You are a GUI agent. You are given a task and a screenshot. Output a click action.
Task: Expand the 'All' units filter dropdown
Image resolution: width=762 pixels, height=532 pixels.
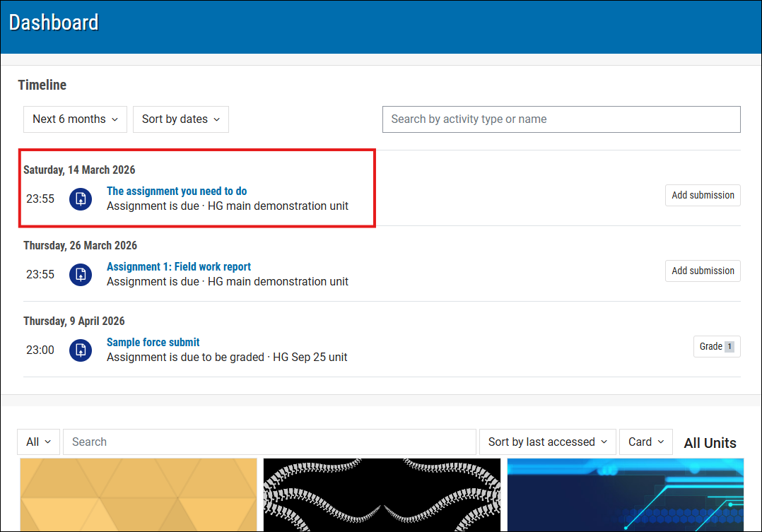point(38,442)
